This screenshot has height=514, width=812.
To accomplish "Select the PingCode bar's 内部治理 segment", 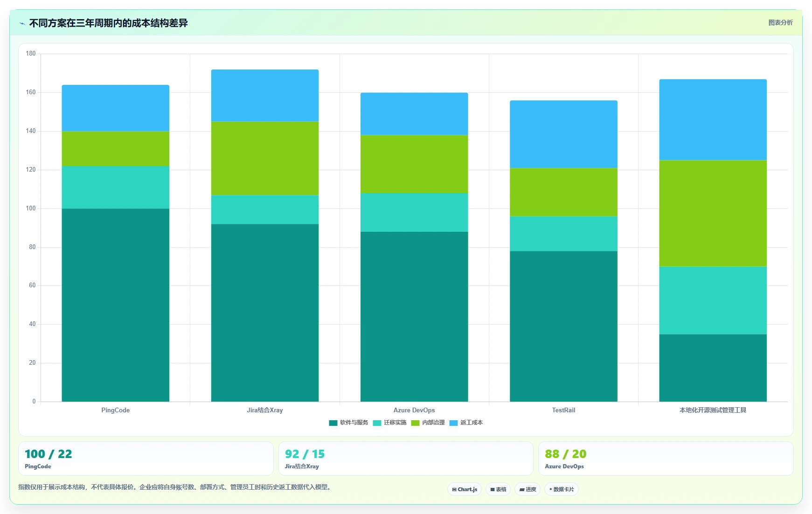I will tap(116, 149).
